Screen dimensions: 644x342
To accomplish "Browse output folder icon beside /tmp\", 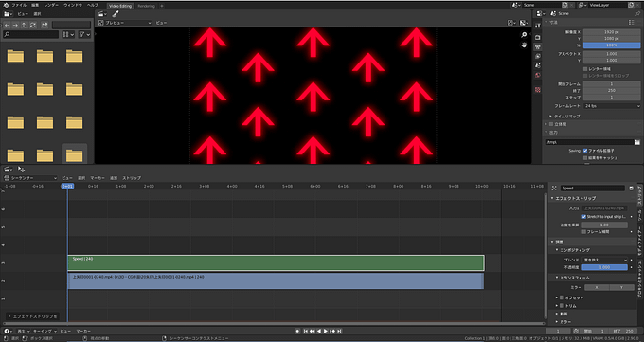I will point(637,142).
